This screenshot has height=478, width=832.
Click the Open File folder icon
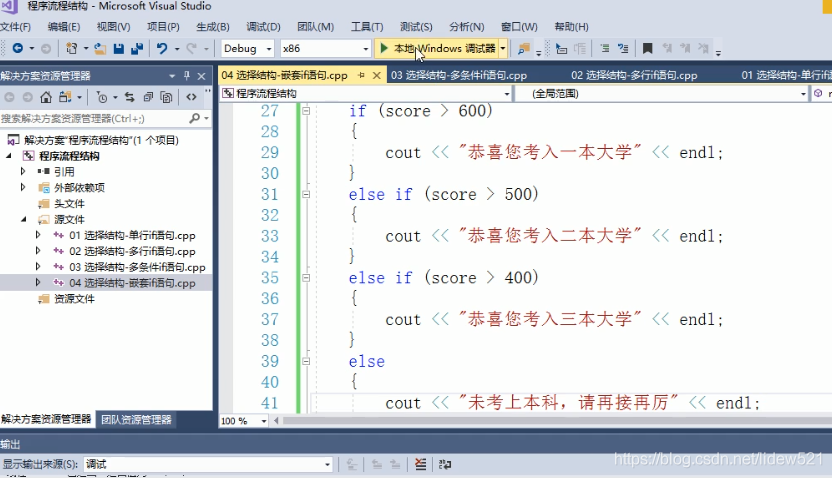pyautogui.click(x=101, y=48)
